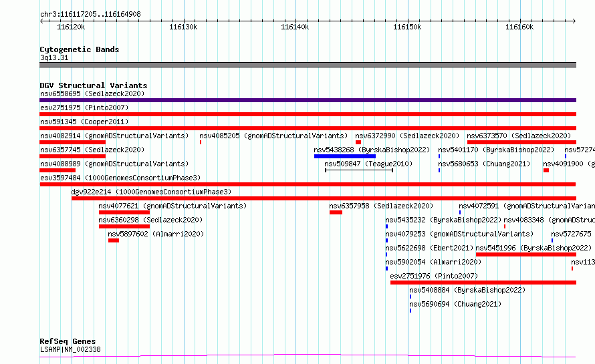Image resolution: width=595 pixels, height=364 pixels.
Task: Select the nsv5438268 (ByrskaBishop2022) label
Action: (372, 150)
